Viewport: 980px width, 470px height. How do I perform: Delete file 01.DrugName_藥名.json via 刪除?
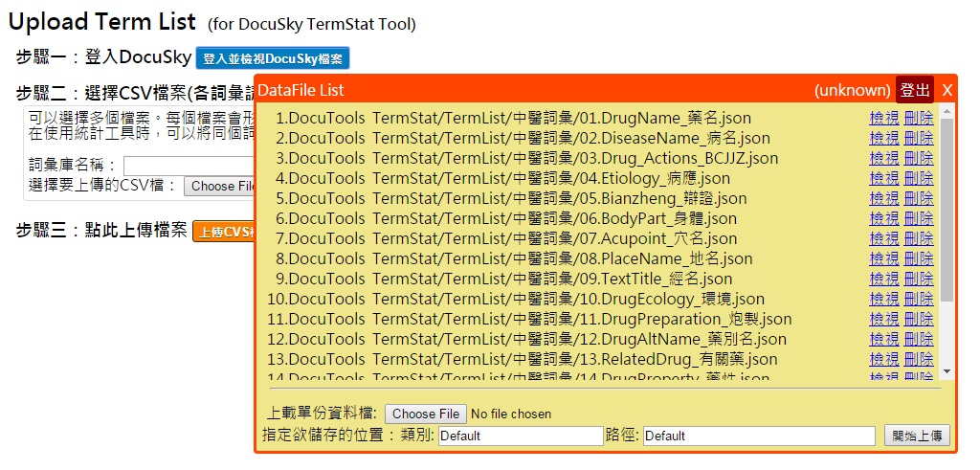pos(919,118)
